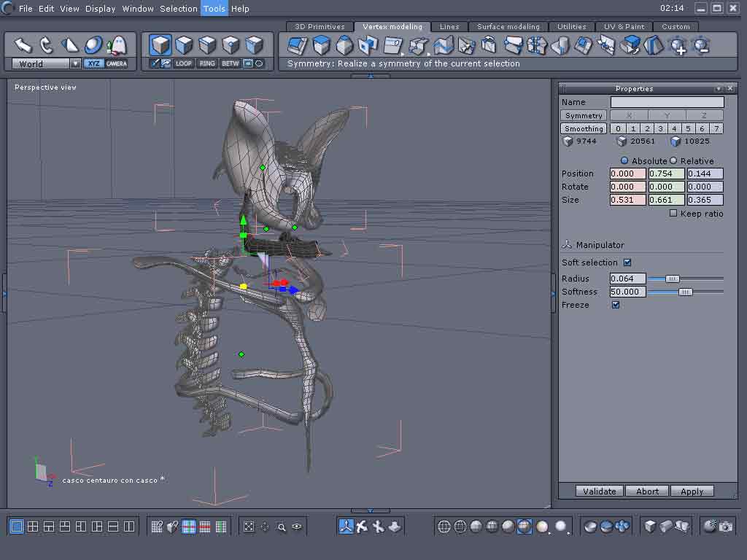The height and width of the screenshot is (560, 747).
Task: Click the Apply button
Action: tap(692, 491)
